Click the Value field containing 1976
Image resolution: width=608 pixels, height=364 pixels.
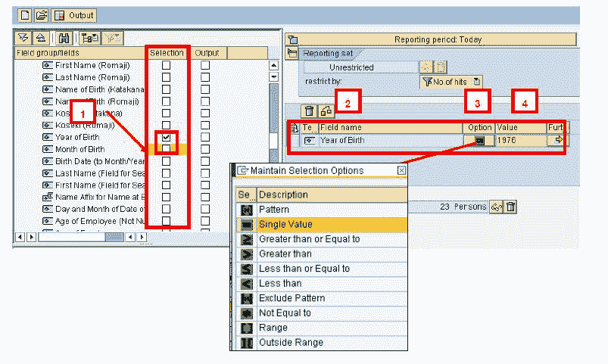tap(521, 140)
